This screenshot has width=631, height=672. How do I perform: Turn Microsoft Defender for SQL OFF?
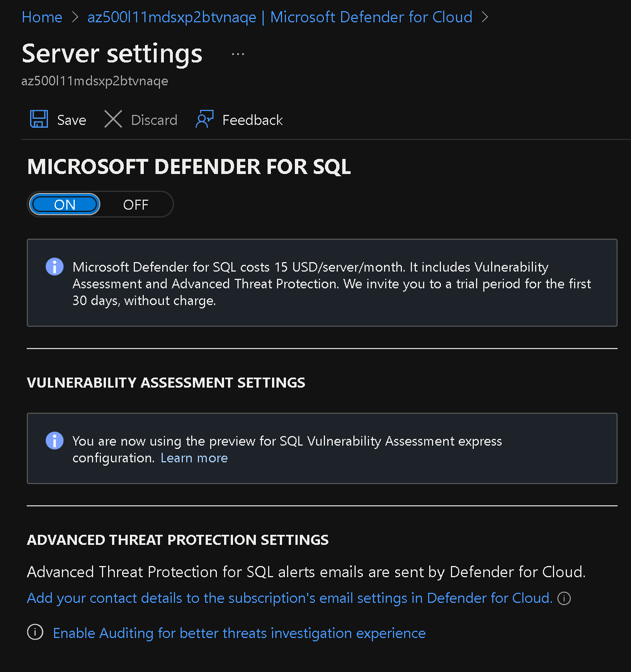tap(135, 204)
